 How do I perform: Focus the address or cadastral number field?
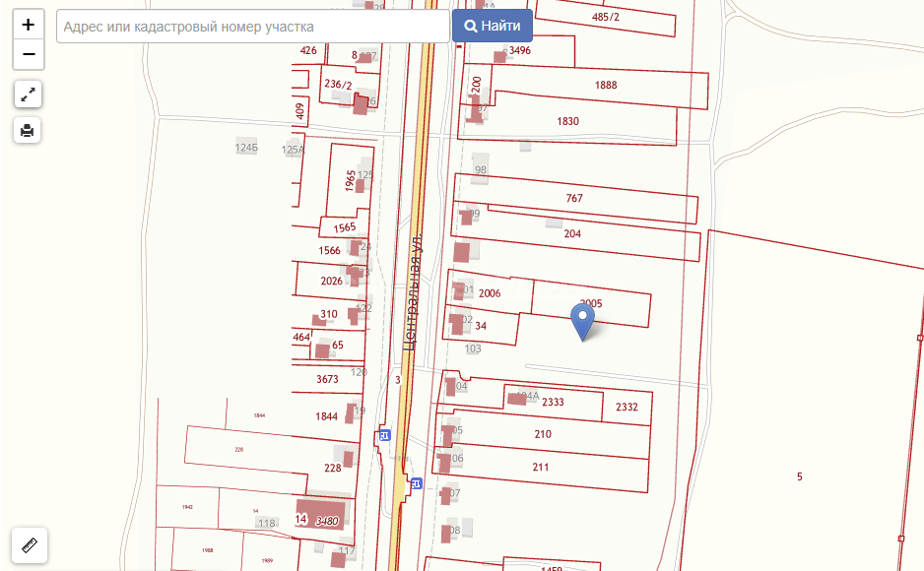click(253, 27)
